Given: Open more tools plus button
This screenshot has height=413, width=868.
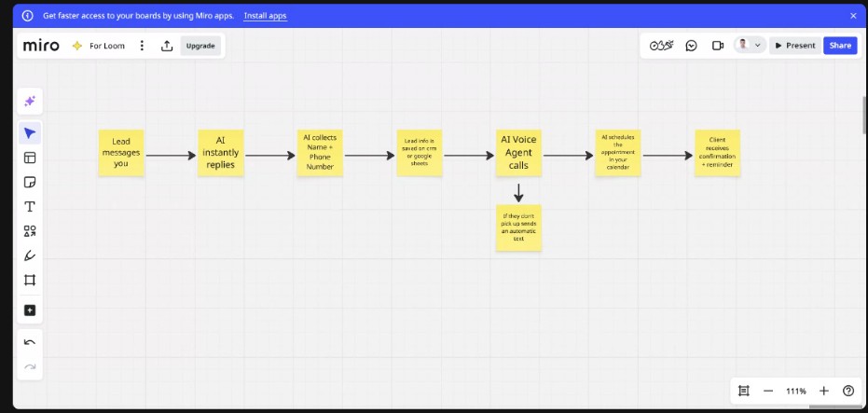Looking at the screenshot, I should [x=30, y=310].
